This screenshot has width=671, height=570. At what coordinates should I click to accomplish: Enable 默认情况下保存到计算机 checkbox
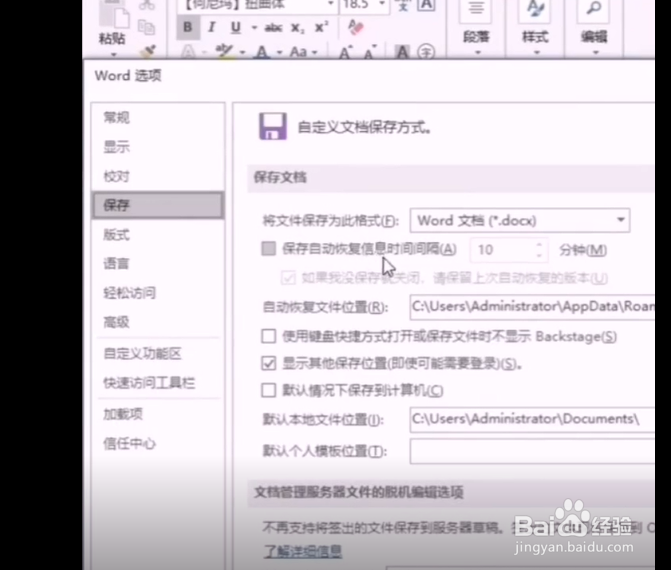tap(268, 390)
